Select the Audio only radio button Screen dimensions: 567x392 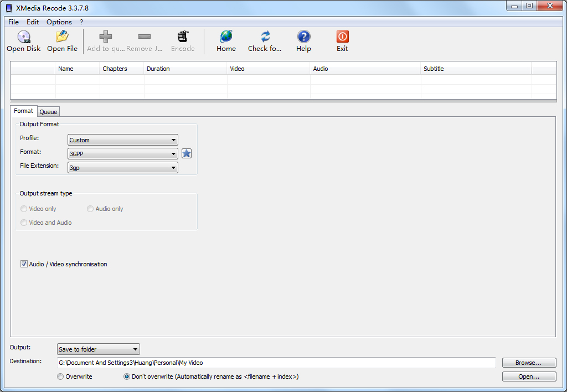click(90, 209)
